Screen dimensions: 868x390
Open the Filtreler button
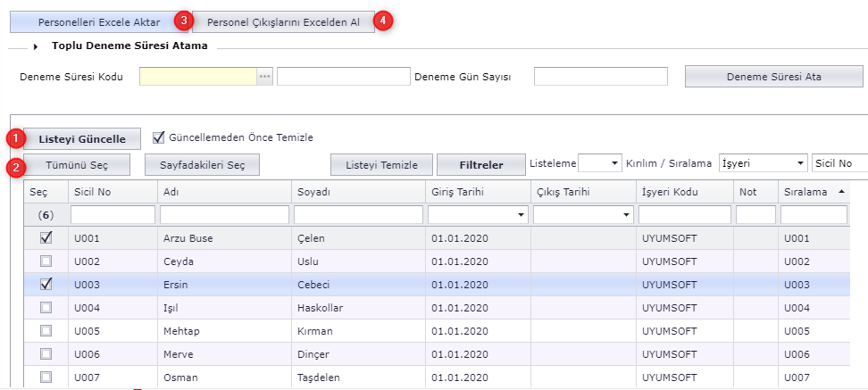(x=480, y=164)
